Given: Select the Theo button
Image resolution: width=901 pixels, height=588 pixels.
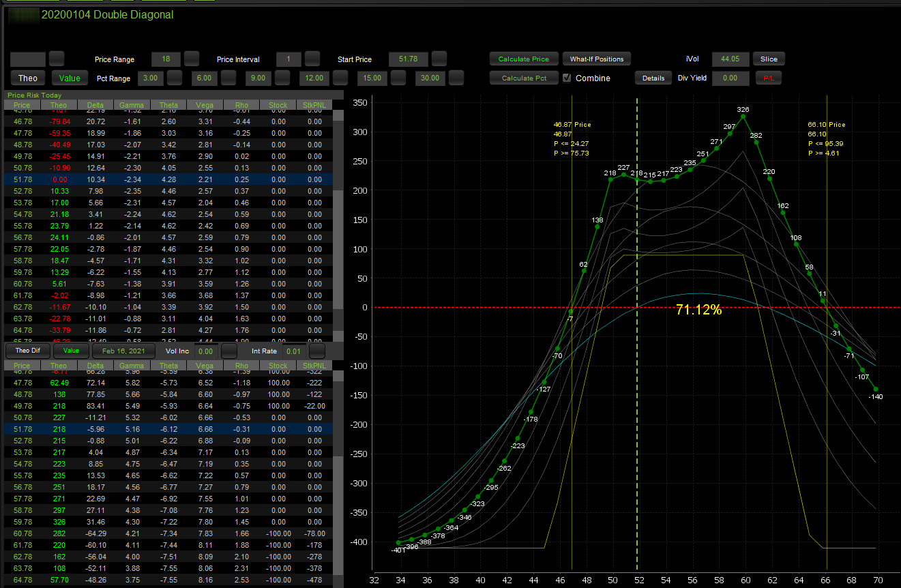Looking at the screenshot, I should point(28,78).
